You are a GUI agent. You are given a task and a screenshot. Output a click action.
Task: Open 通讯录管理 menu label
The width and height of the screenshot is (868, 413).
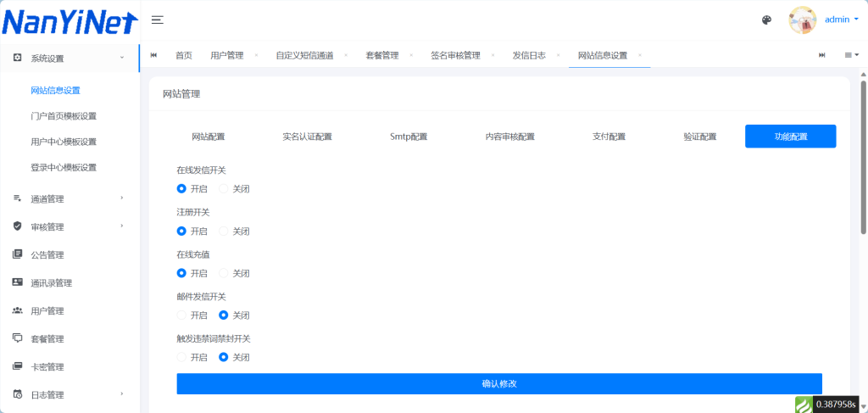[52, 283]
